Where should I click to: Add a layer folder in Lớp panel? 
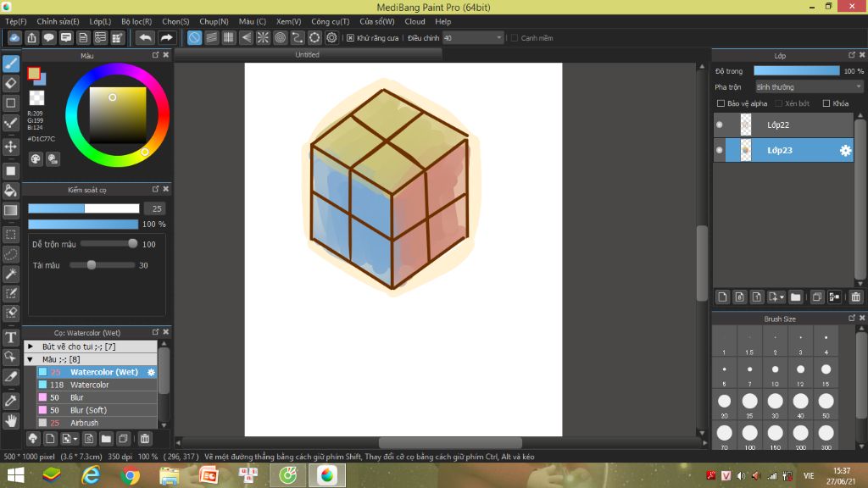tap(795, 297)
